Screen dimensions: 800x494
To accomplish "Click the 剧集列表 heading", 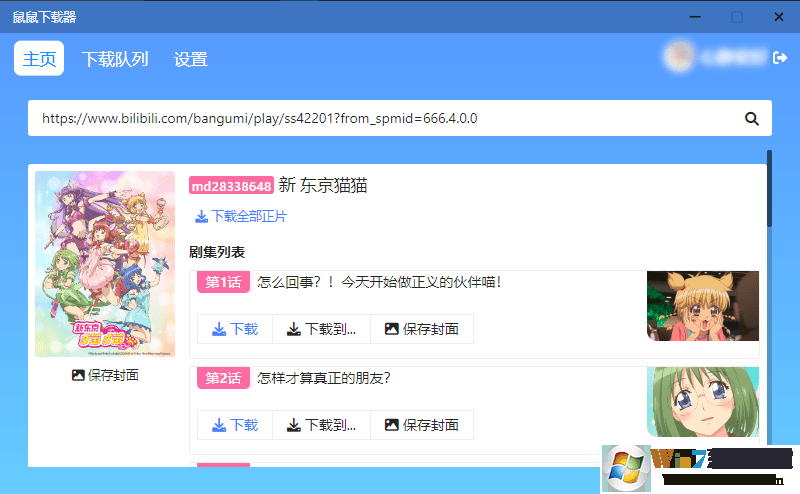I will pyautogui.click(x=217, y=252).
